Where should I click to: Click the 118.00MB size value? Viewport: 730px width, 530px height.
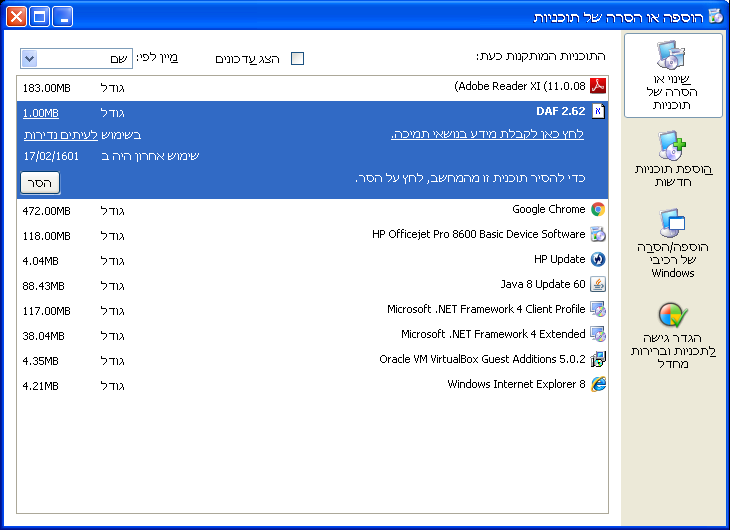(47, 236)
